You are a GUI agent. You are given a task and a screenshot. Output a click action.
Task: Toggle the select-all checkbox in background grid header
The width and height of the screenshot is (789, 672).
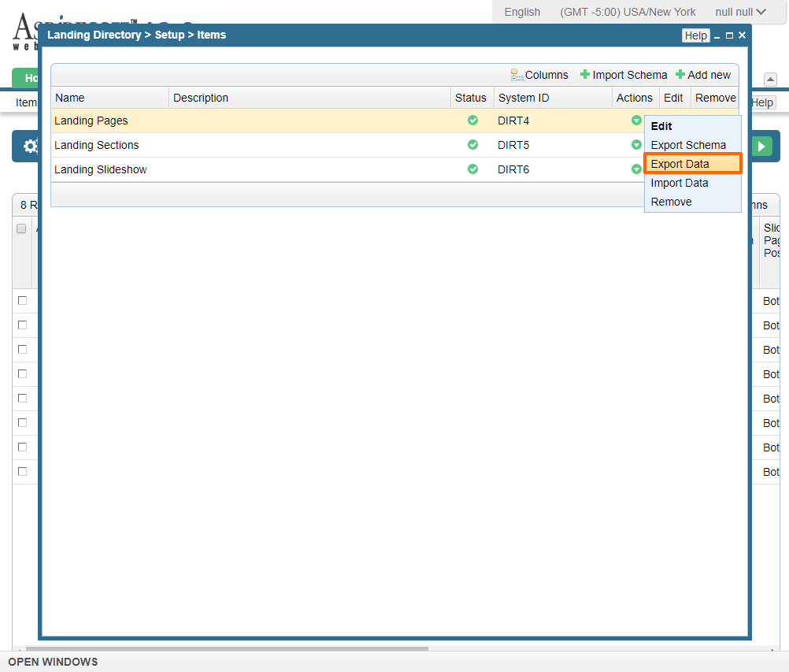(21, 228)
